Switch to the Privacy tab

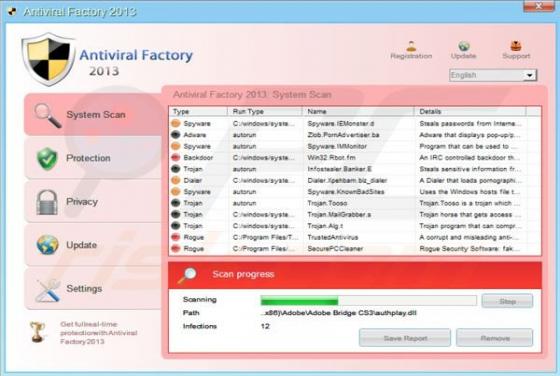93,202
